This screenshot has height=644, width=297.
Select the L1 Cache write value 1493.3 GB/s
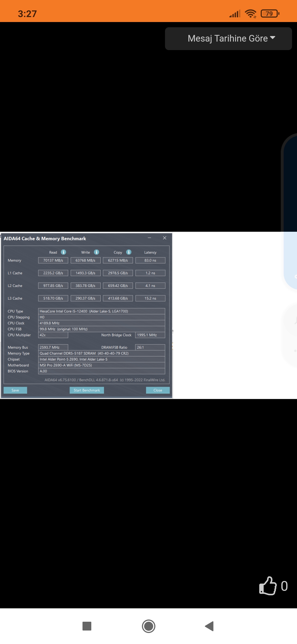[x=86, y=273]
